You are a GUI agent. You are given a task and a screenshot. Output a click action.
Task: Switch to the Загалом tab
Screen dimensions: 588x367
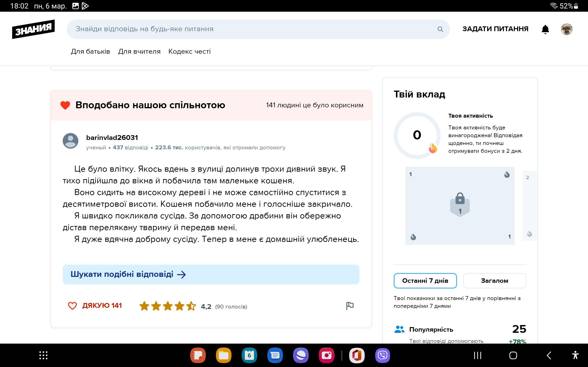tap(495, 281)
